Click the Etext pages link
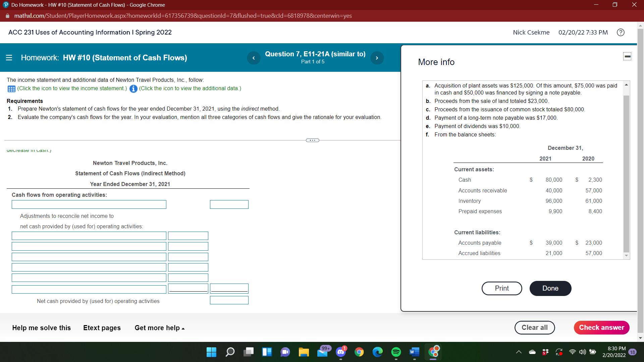This screenshot has width=644, height=362. tap(102, 328)
